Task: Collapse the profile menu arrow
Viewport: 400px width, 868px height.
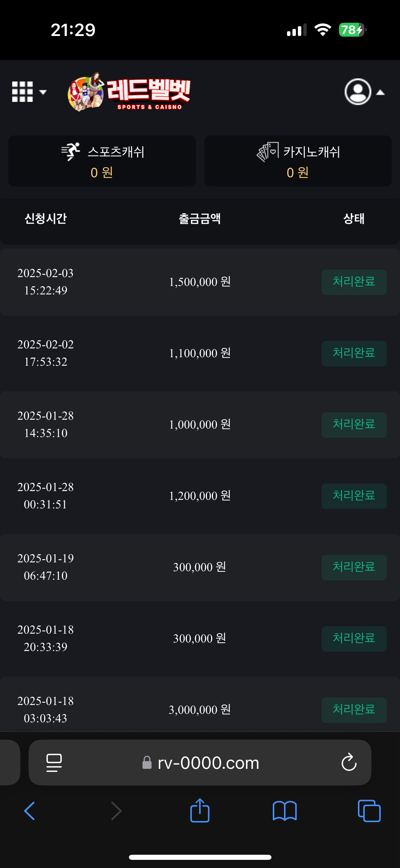Action: pos(380,92)
